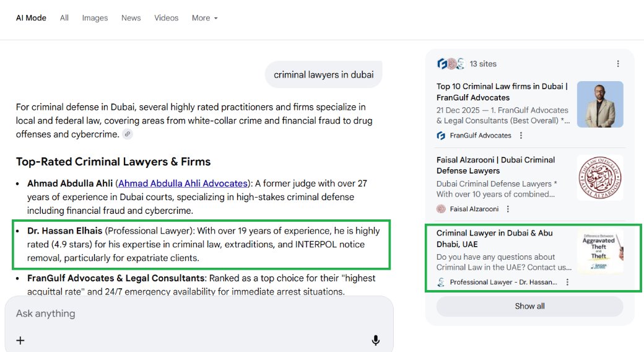Image resolution: width=644 pixels, height=352 pixels.
Task: Click the Faisal Alzarooni seal logo thumbnail
Action: (600, 178)
